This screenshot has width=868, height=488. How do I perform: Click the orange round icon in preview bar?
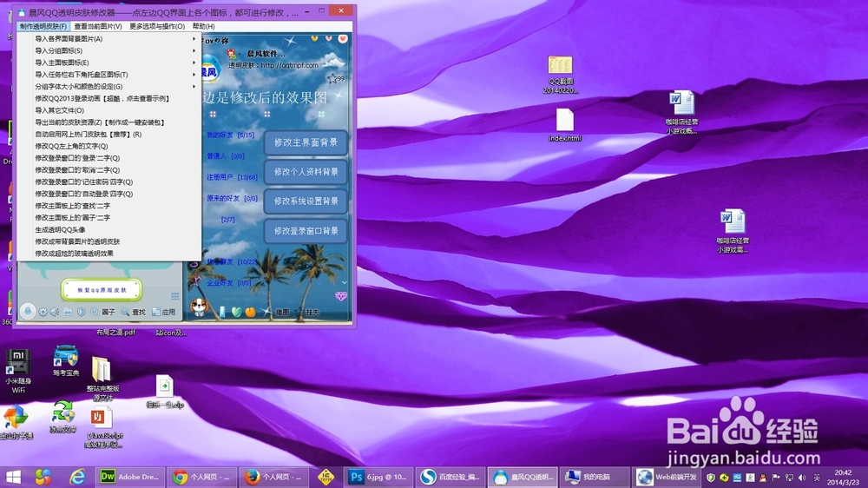point(250,312)
